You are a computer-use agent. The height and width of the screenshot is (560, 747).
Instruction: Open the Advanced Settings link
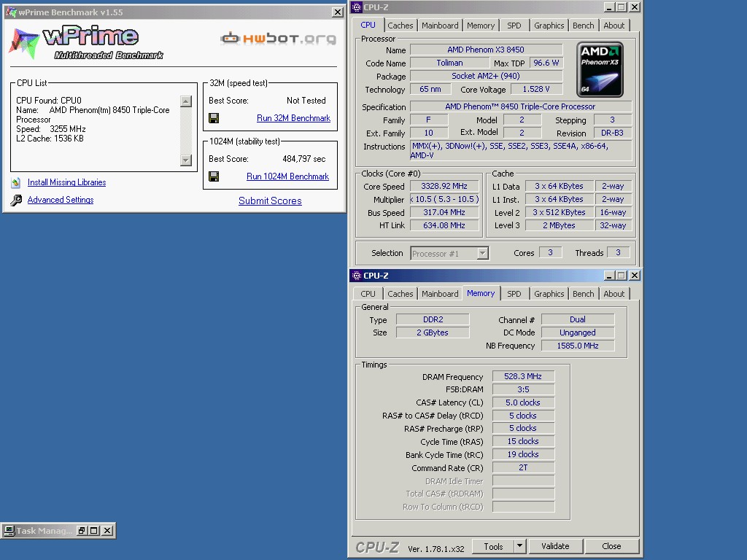click(x=61, y=200)
